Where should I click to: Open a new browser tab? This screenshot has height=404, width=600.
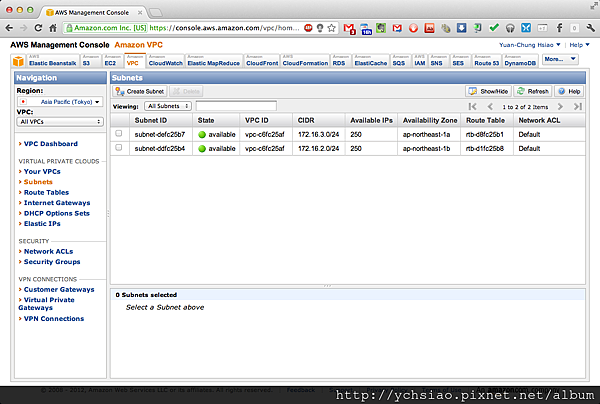click(x=155, y=13)
